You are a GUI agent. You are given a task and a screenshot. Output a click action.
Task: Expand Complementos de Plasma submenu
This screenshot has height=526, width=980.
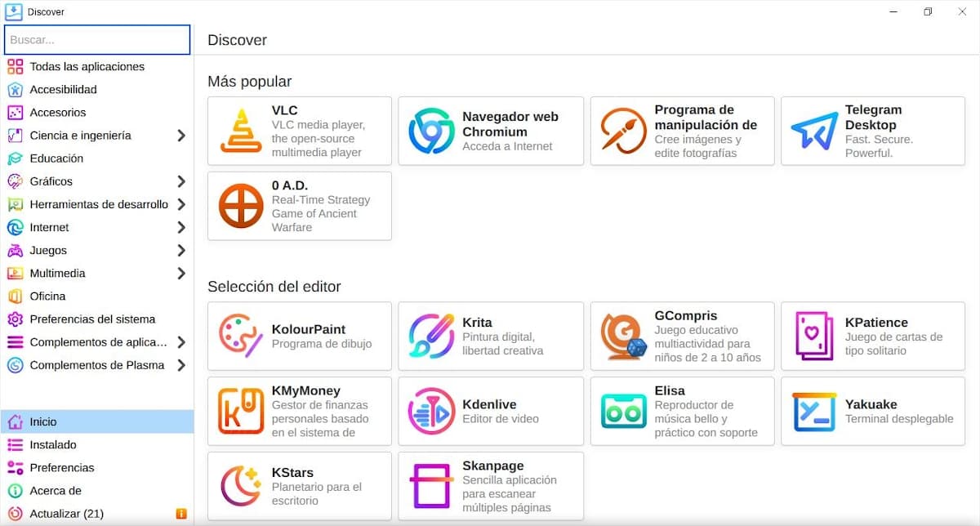[181, 365]
